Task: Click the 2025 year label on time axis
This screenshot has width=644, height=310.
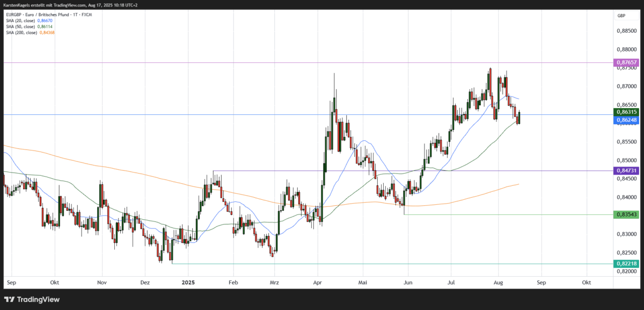Action: coord(188,282)
